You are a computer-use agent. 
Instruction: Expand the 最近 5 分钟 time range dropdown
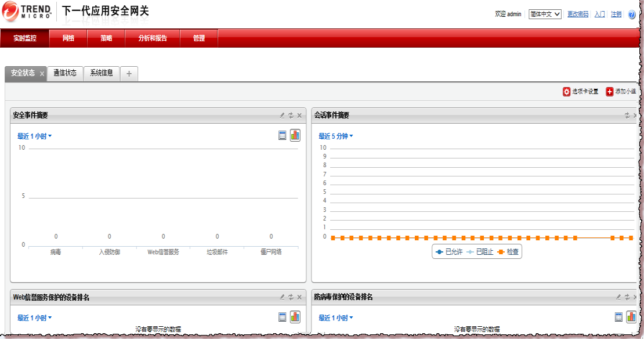(x=335, y=136)
